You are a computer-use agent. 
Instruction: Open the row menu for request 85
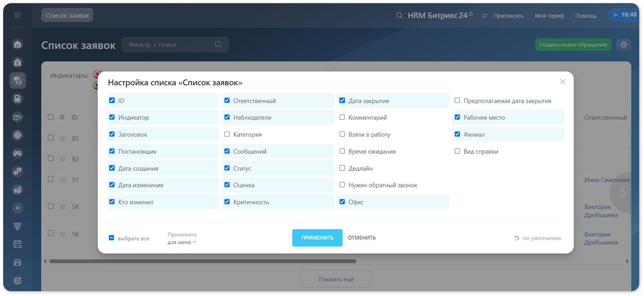pyautogui.click(x=62, y=138)
